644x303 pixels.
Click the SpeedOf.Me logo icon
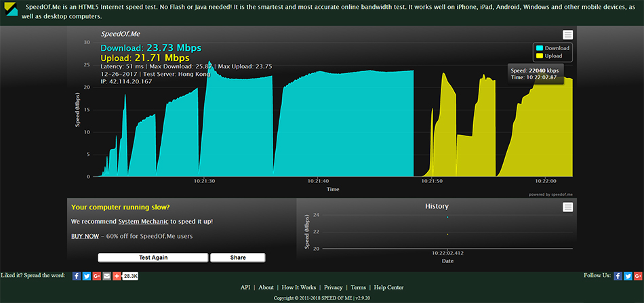click(x=11, y=9)
